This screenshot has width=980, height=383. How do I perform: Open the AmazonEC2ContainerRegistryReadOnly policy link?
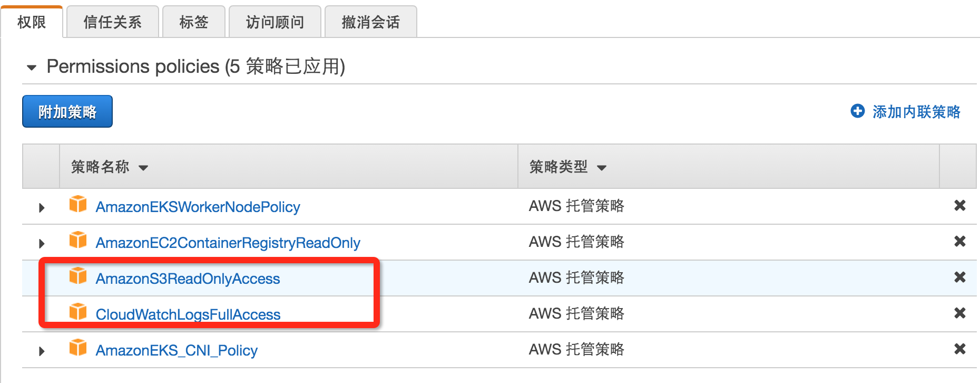click(228, 243)
